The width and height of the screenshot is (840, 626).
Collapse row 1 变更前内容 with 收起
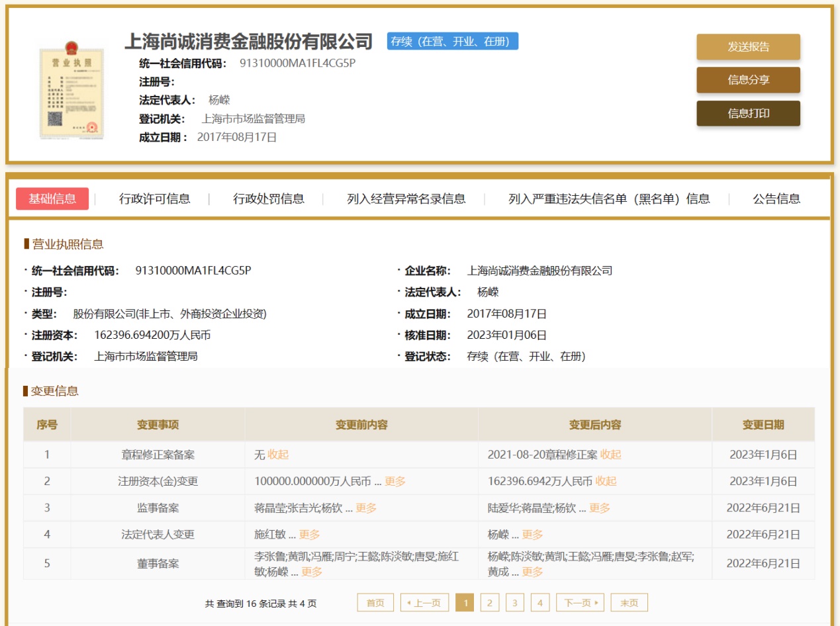[x=278, y=455]
